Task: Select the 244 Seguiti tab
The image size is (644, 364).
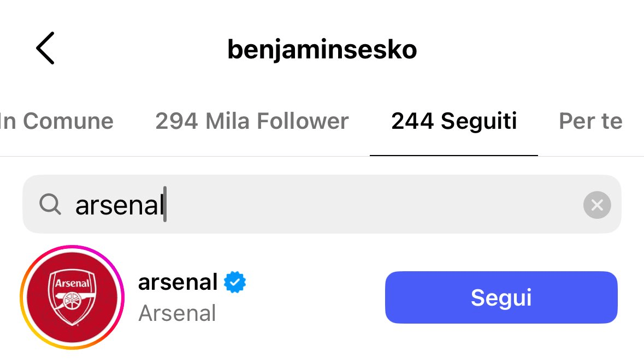Action: pos(454,121)
